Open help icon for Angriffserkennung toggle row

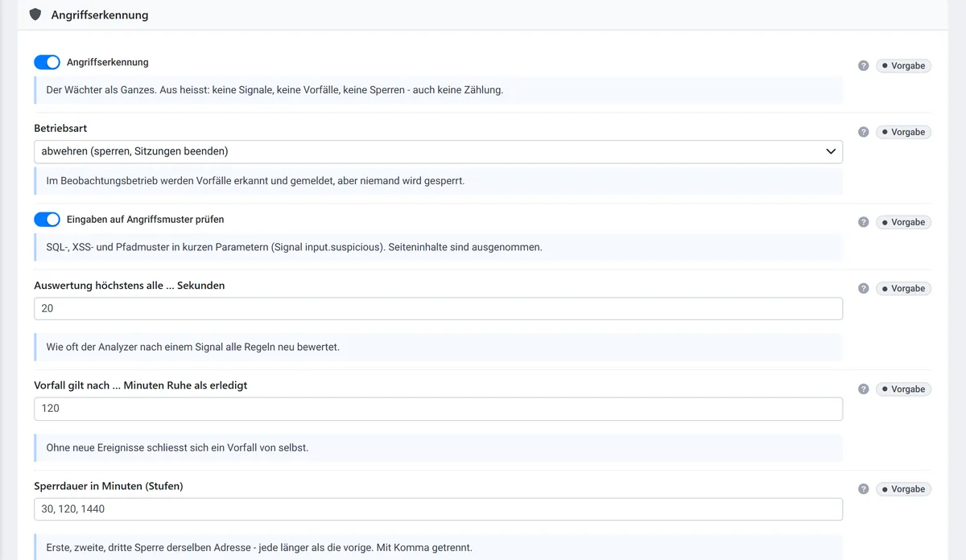pyautogui.click(x=864, y=66)
